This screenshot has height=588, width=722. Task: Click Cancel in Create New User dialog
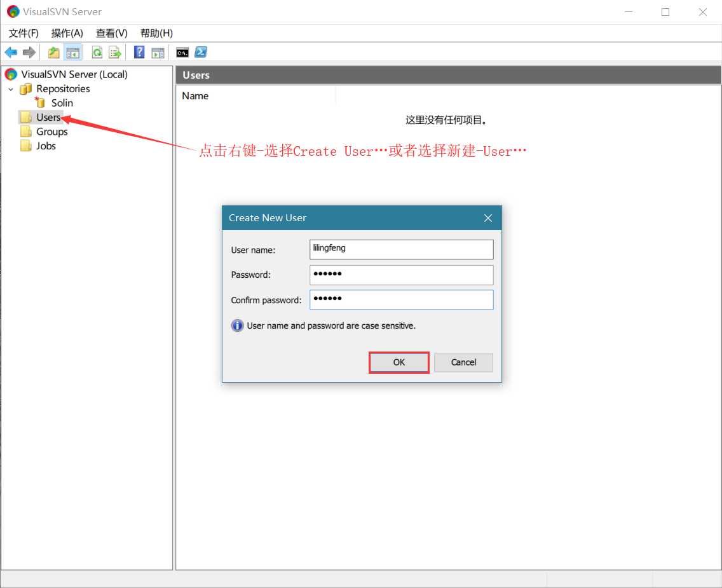(x=463, y=362)
